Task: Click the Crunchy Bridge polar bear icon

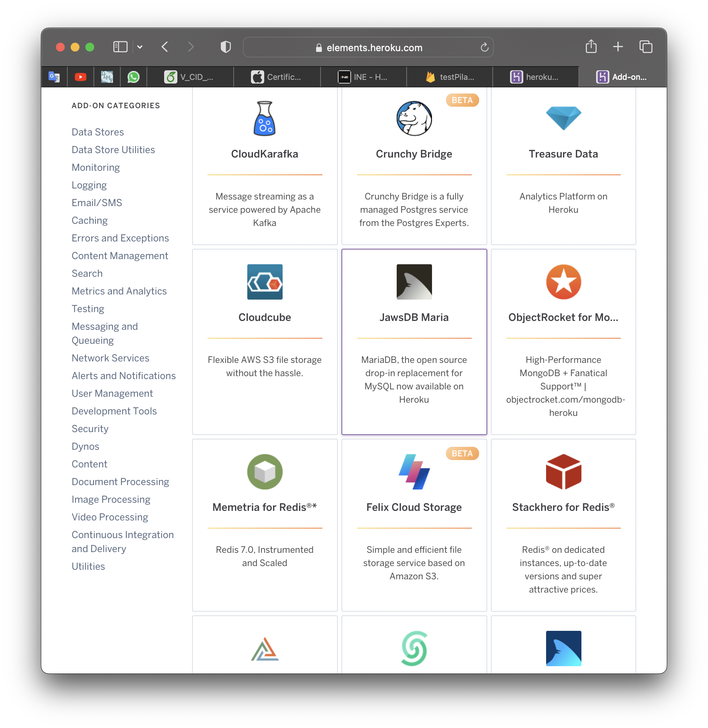Action: [414, 118]
